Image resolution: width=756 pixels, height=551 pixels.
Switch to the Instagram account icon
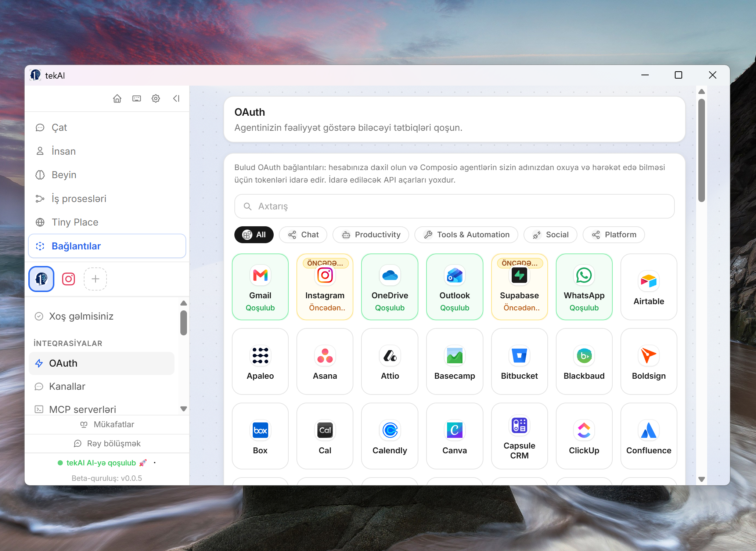pyautogui.click(x=68, y=279)
